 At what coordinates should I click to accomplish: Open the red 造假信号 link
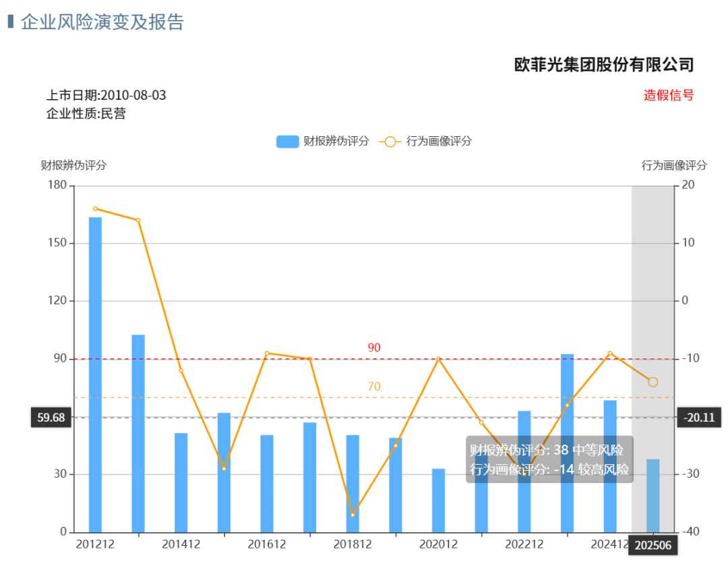click(x=669, y=95)
